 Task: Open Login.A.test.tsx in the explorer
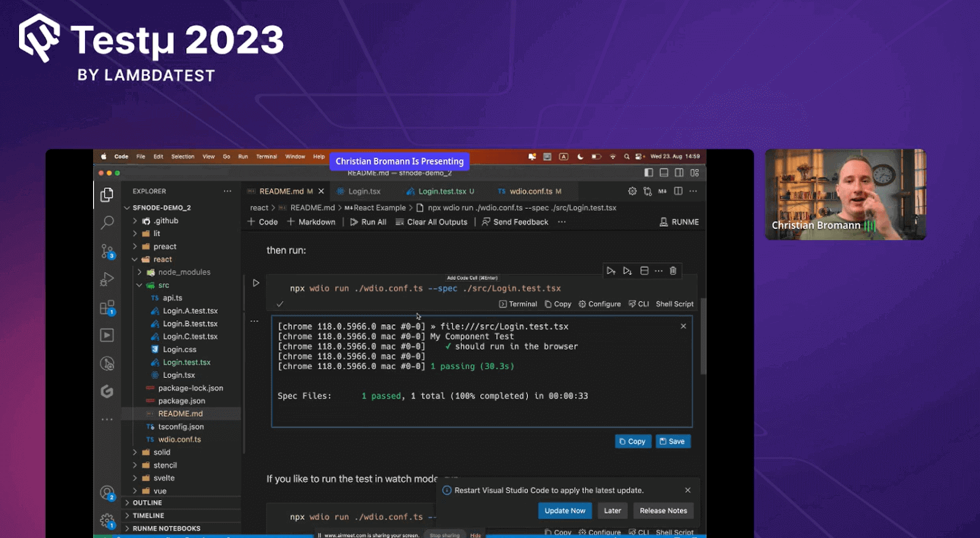pyautogui.click(x=190, y=311)
